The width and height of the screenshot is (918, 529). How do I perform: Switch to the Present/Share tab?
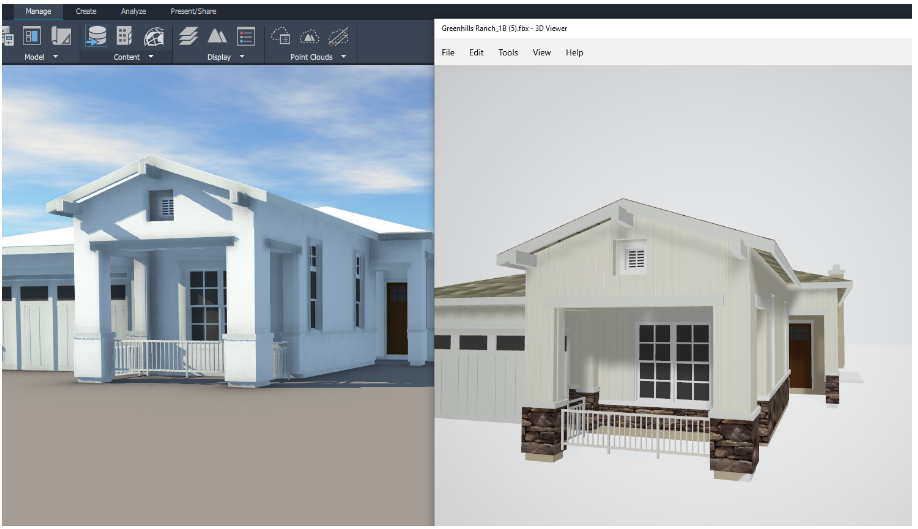click(193, 11)
